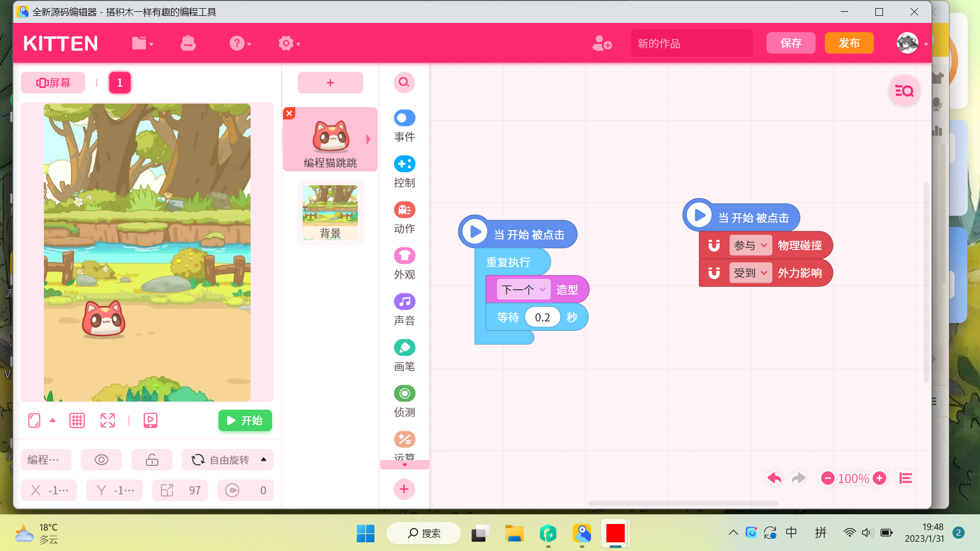This screenshot has height=551, width=980.
Task: Add a new sprite with plus button
Action: [330, 83]
